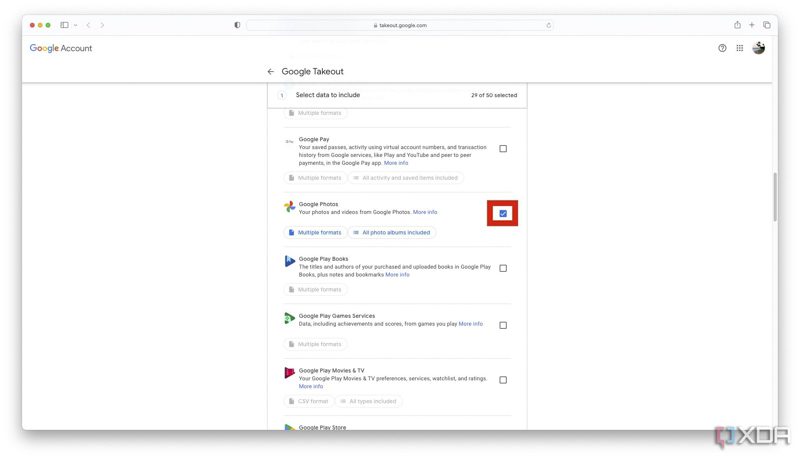Reload the takeout.google.com page
The width and height of the screenshot is (800, 459).
tap(548, 25)
